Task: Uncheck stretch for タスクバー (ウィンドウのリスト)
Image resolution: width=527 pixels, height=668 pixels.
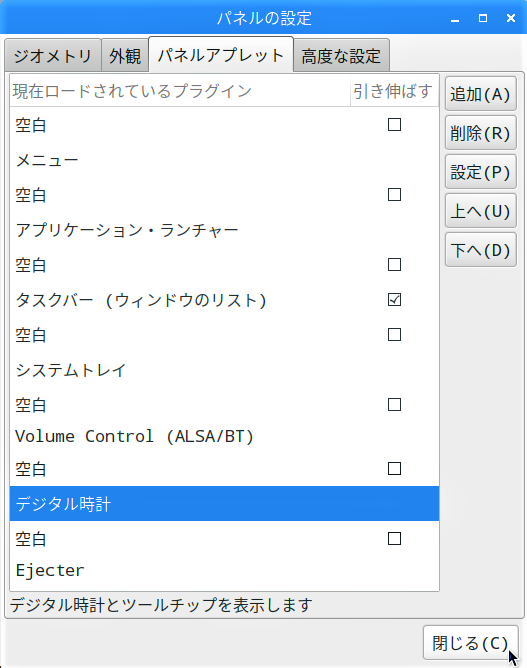Action: [394, 299]
